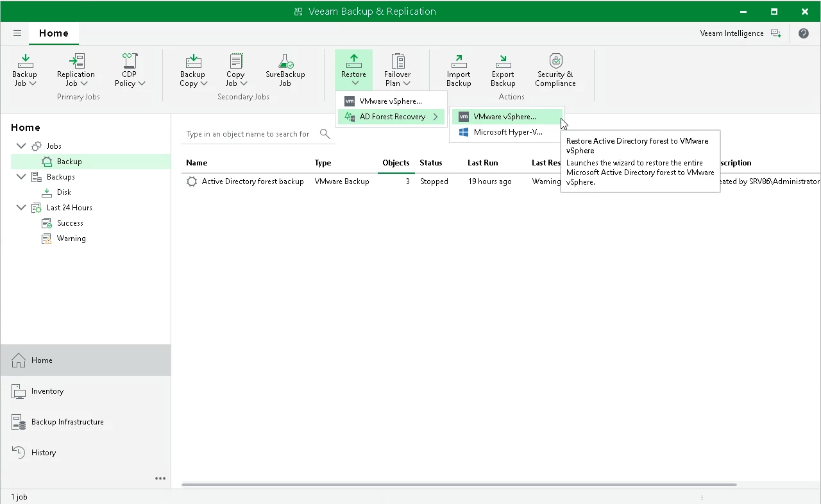This screenshot has width=821, height=504.
Task: Click the '19 hours ago' last run cell
Action: click(489, 181)
